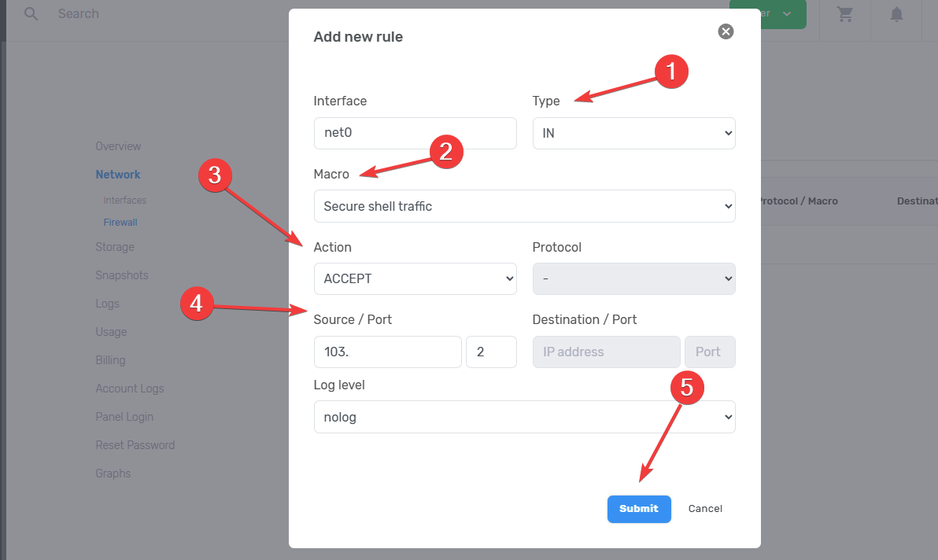Screen dimensions: 938x560
Task: Open the Action dropdown set to ACCEPT
Action: click(x=415, y=278)
